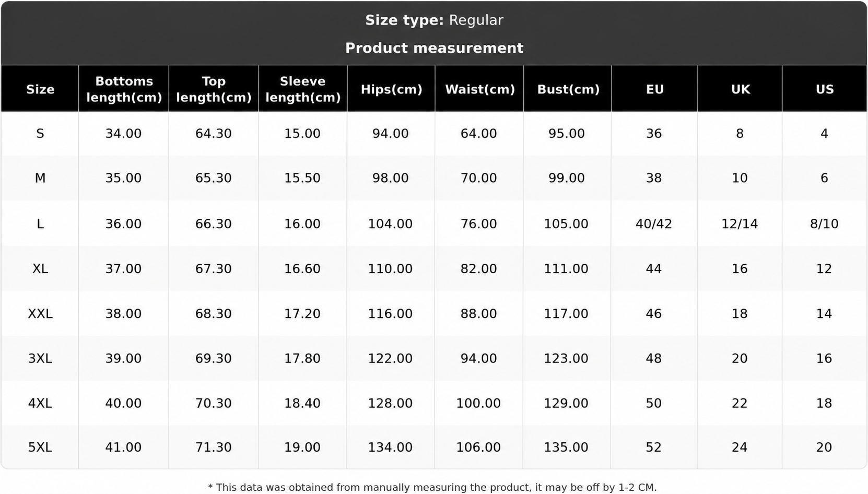
Task: Click the S size row label
Action: pos(40,134)
